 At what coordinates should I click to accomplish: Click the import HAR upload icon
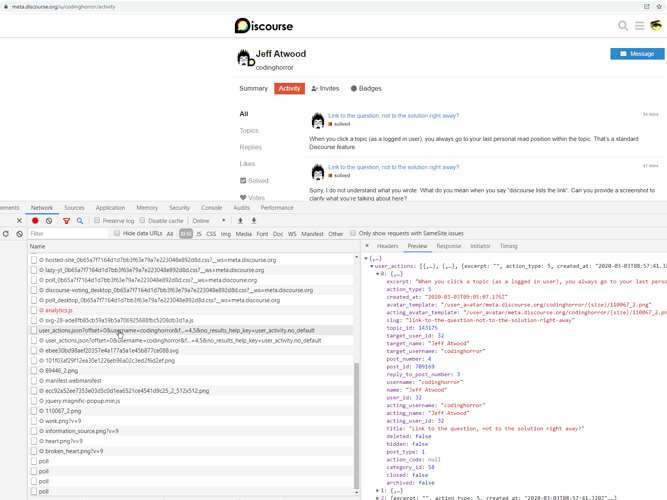point(240,221)
